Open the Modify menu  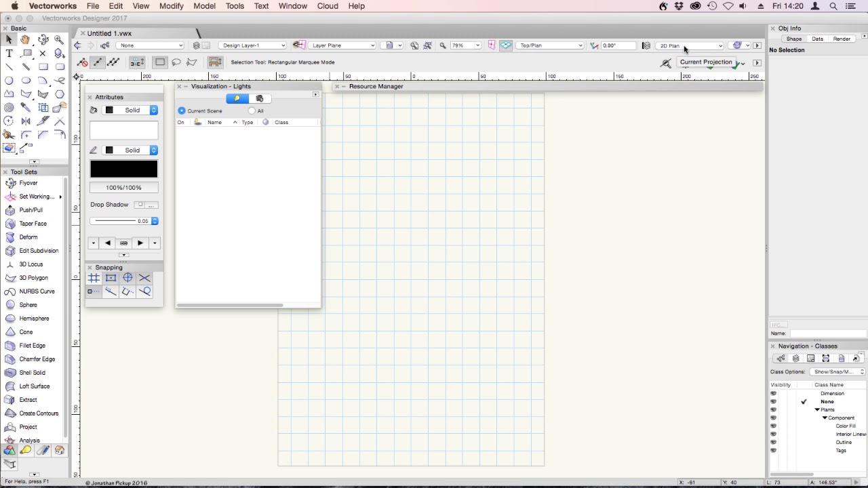171,6
